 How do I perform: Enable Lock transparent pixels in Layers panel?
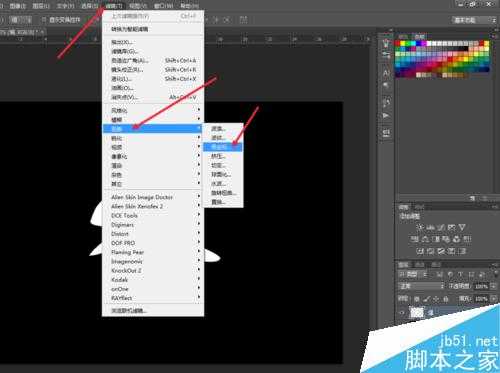(416, 299)
